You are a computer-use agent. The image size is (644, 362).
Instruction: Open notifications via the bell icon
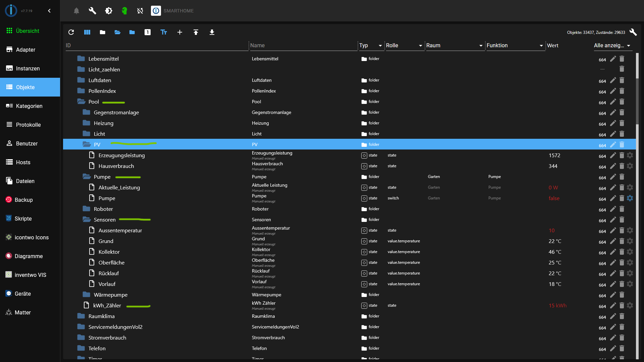click(x=76, y=11)
